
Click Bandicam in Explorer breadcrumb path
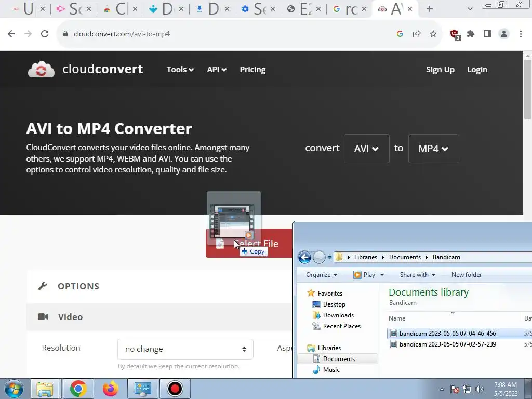click(x=446, y=257)
